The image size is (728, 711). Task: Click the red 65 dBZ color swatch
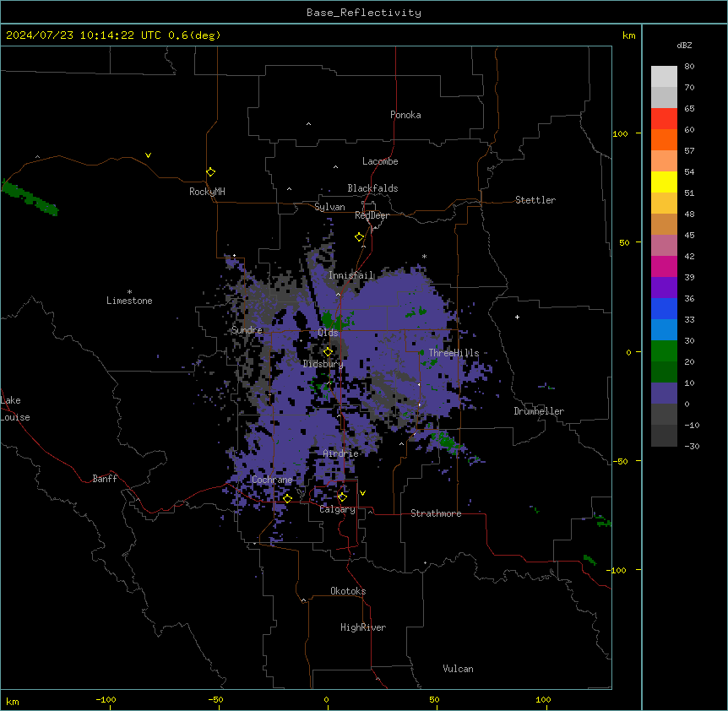pos(664,118)
